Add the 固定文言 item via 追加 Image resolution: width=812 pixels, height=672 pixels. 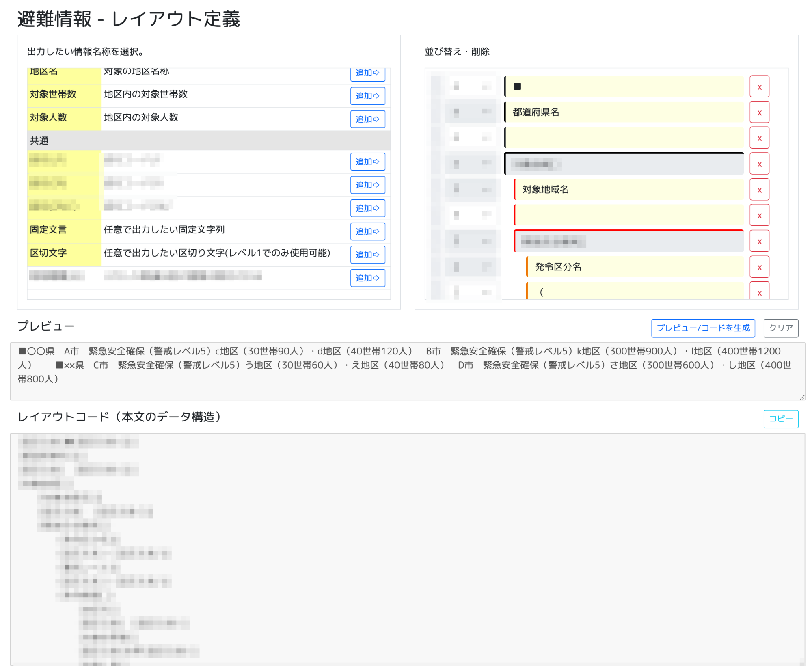[367, 231]
